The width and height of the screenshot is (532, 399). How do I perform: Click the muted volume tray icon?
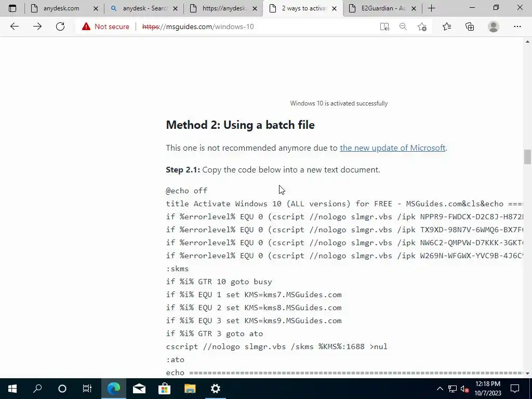point(464,389)
